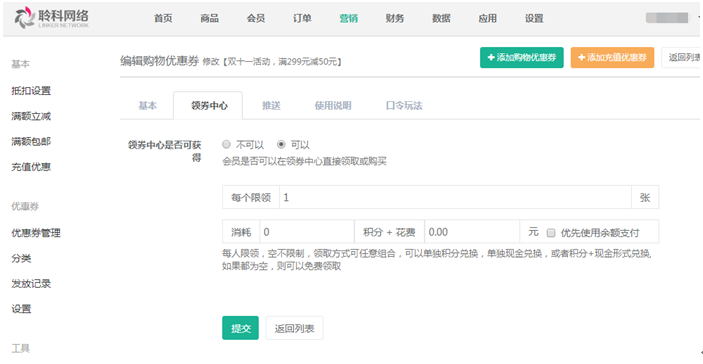The image size is (703, 364).
Task: Click the 消耗 points input field
Action: 307,232
